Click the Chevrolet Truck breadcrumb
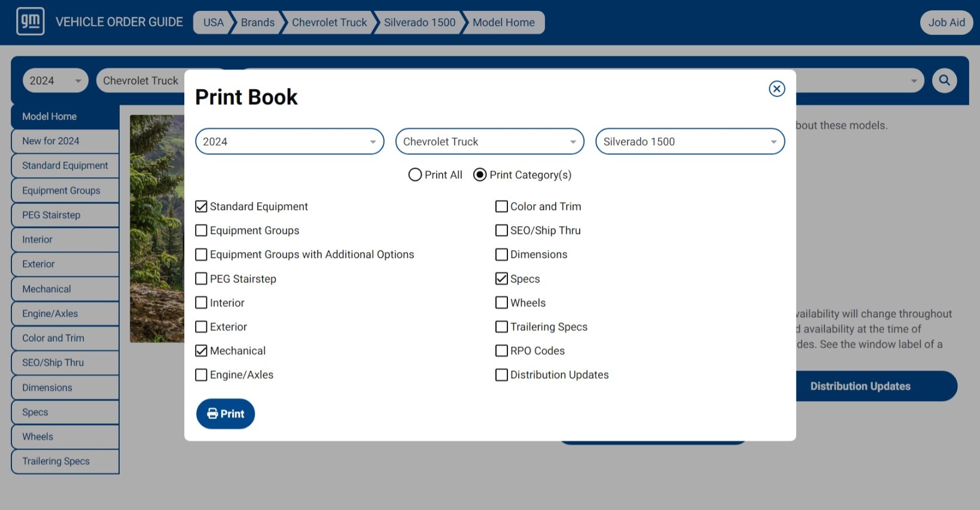Screen dimensions: 980x510 tap(329, 22)
